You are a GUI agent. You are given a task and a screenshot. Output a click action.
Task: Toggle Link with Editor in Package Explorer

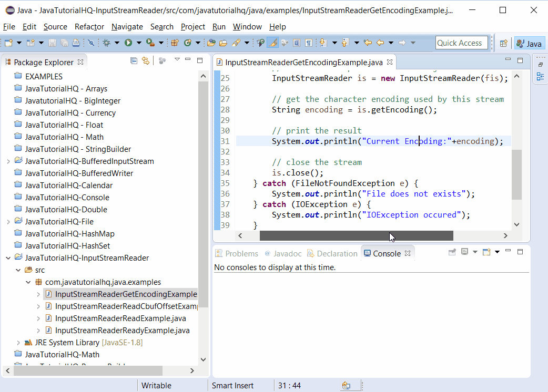coord(146,60)
